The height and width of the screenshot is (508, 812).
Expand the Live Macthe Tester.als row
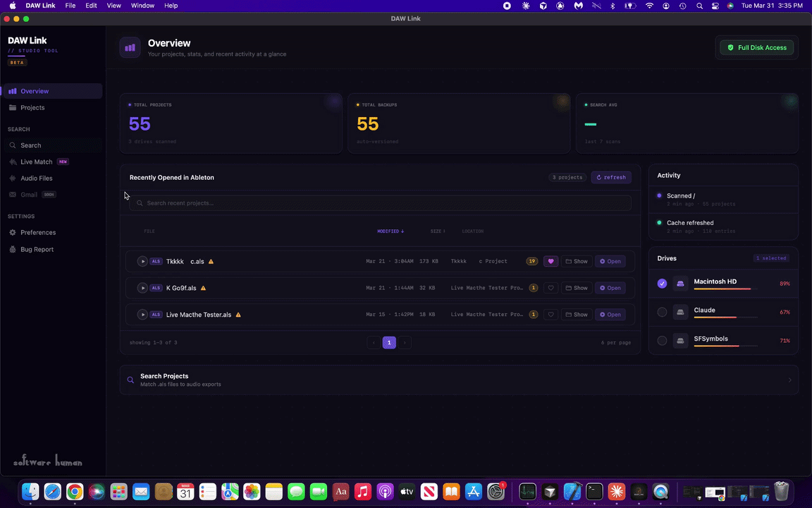[x=142, y=315]
